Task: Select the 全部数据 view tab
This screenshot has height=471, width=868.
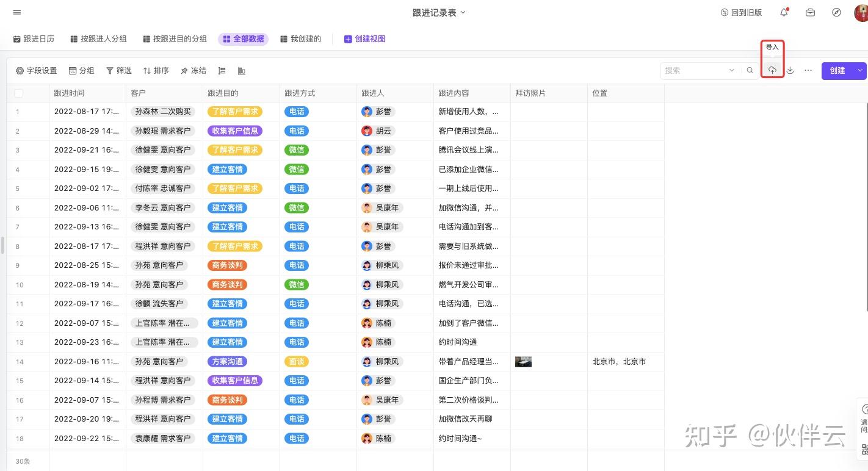Action: tap(244, 39)
